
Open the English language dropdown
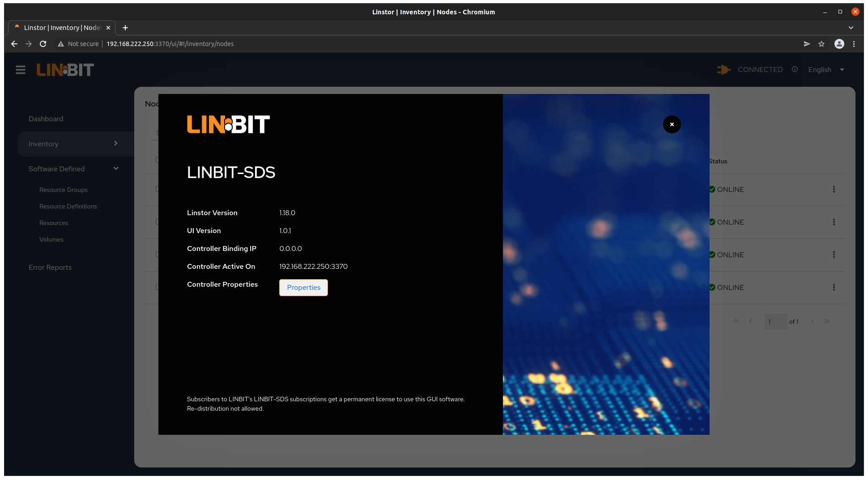[826, 70]
